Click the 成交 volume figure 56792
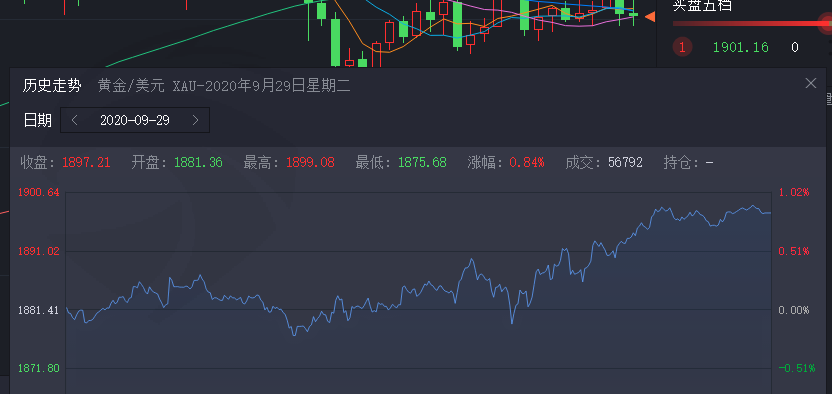 pyautogui.click(x=625, y=162)
